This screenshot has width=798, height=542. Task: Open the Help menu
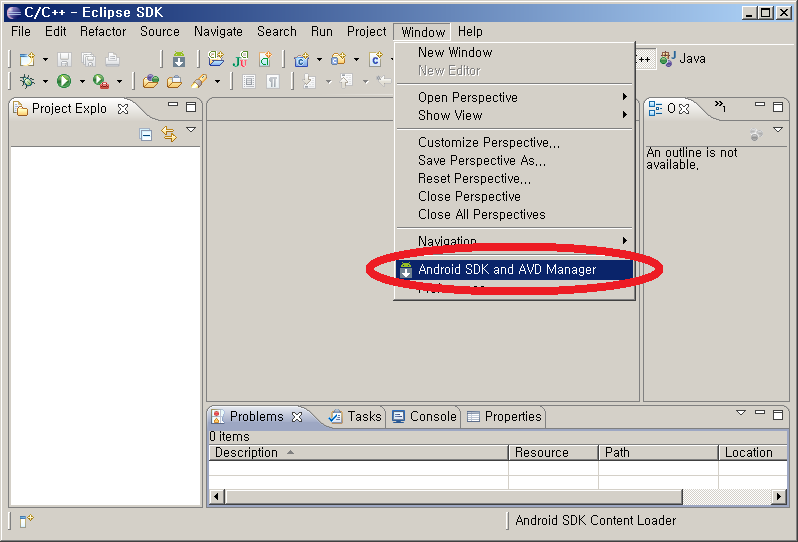pos(470,32)
